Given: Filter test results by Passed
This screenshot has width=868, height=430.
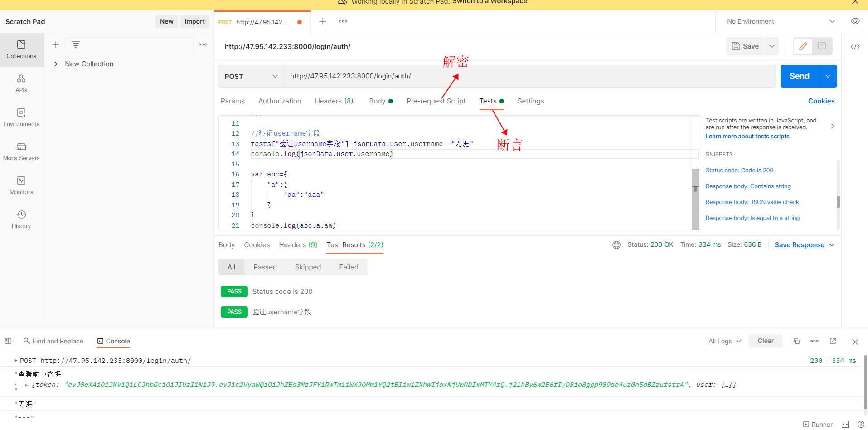Looking at the screenshot, I should (265, 267).
